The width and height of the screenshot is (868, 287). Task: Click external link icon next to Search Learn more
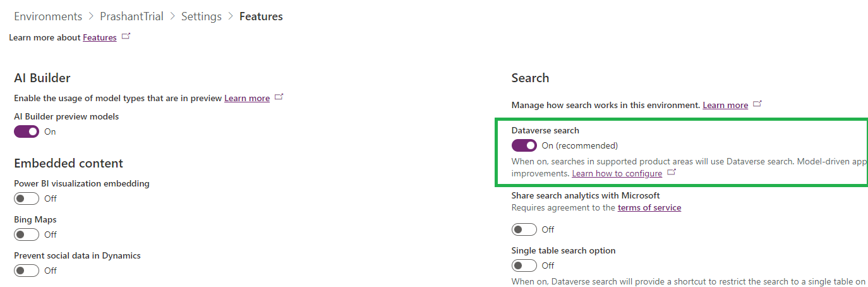pyautogui.click(x=757, y=104)
